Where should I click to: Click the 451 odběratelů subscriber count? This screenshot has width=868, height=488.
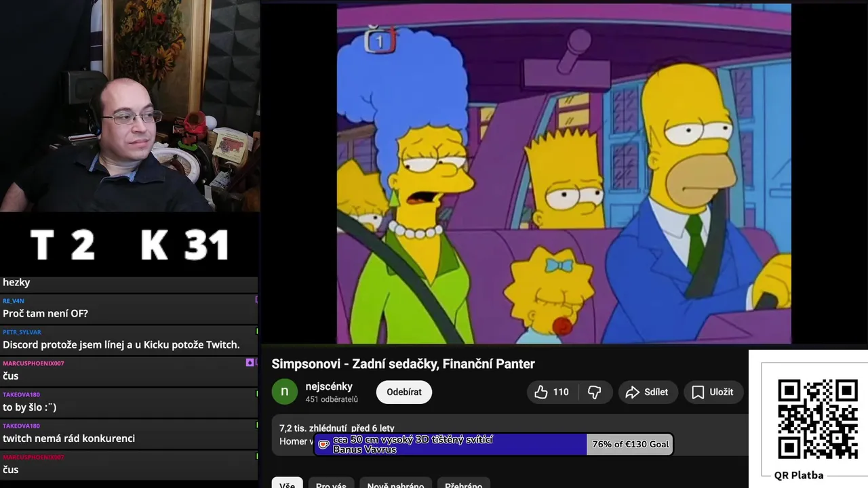click(332, 399)
